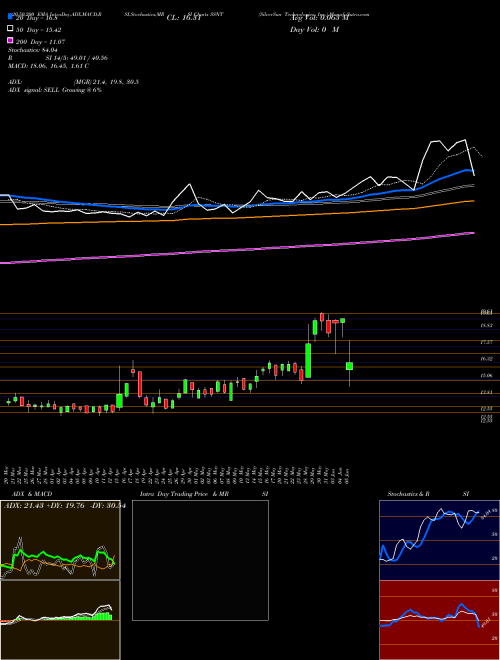The width and height of the screenshot is (500, 660).
Task: Click the magenta 200 Day moving average line
Action: tap(236, 250)
